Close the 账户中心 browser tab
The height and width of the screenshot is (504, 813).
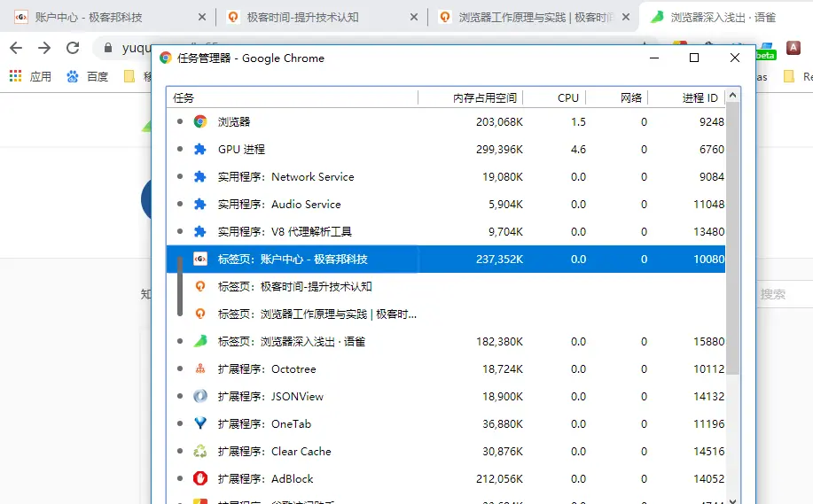(x=202, y=17)
